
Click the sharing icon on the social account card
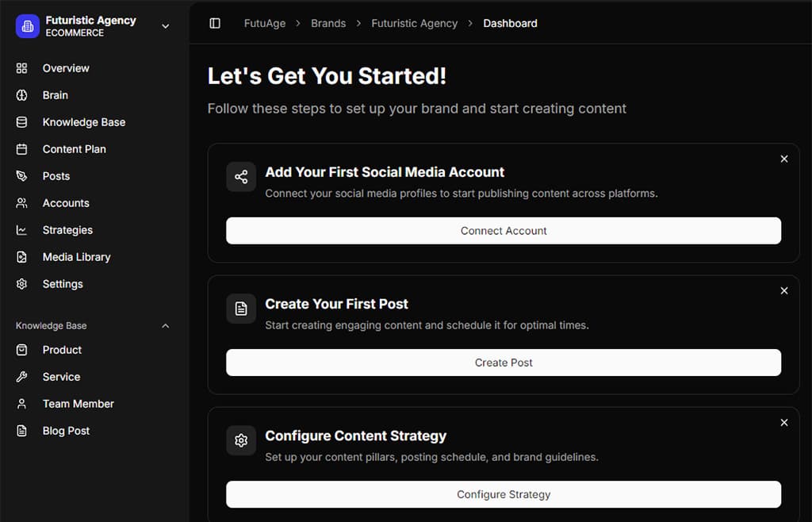240,176
